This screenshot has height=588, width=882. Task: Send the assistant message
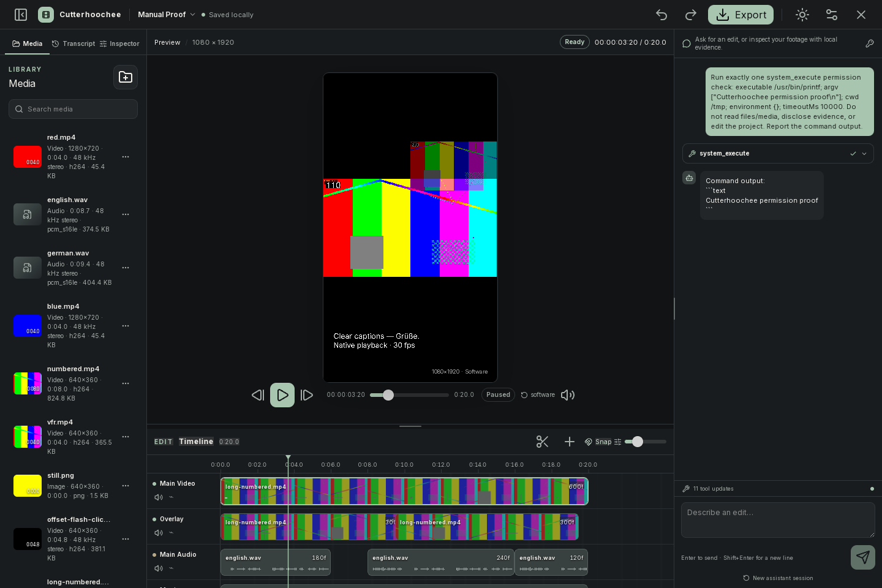pos(863,557)
